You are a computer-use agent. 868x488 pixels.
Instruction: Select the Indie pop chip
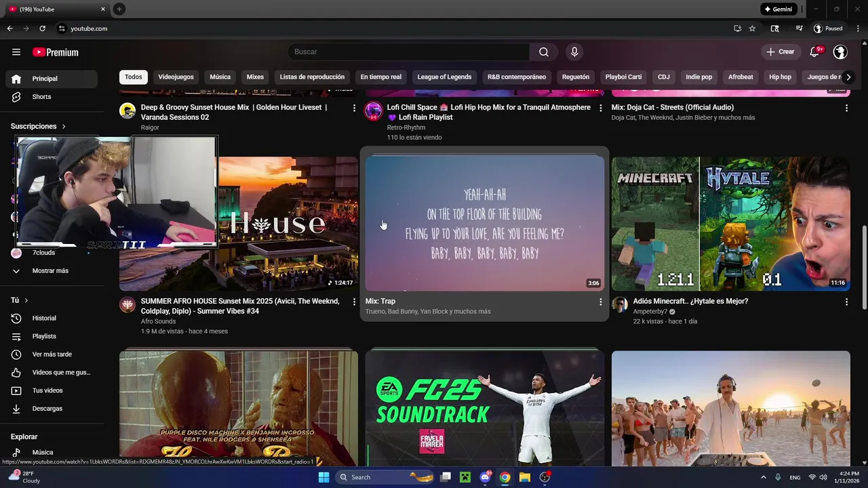coord(699,77)
